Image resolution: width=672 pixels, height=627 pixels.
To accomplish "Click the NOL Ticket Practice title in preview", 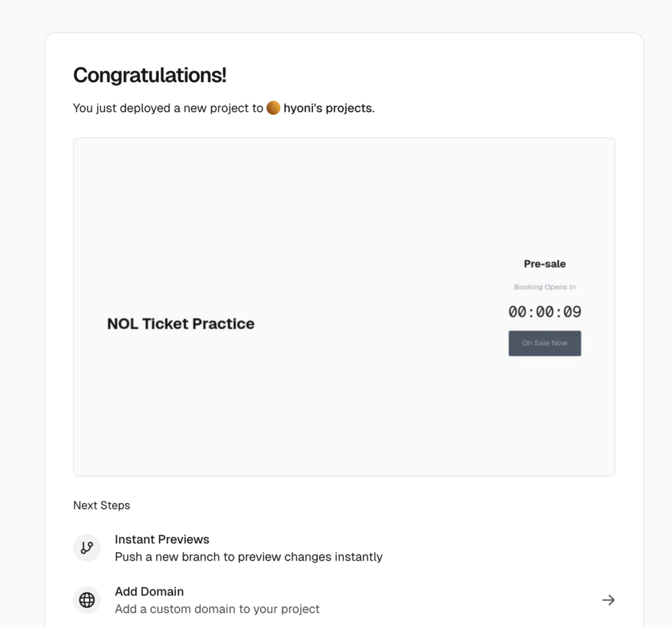I will [x=180, y=324].
